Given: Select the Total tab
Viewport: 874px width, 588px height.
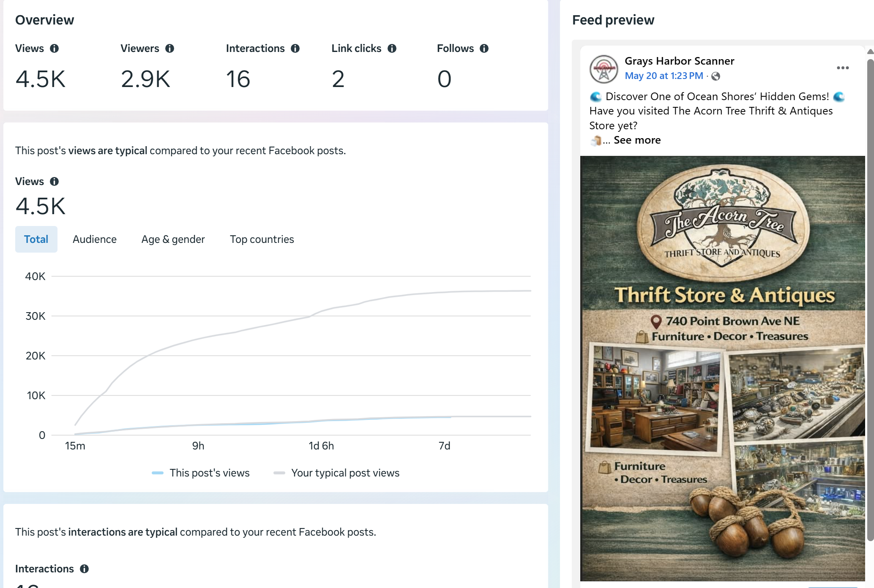Looking at the screenshot, I should tap(36, 240).
